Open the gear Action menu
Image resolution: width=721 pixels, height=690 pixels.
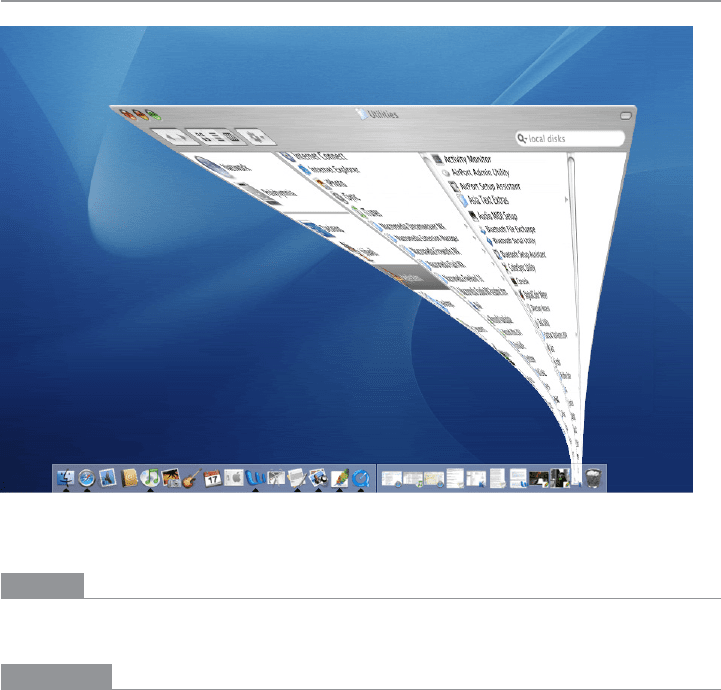point(257,137)
